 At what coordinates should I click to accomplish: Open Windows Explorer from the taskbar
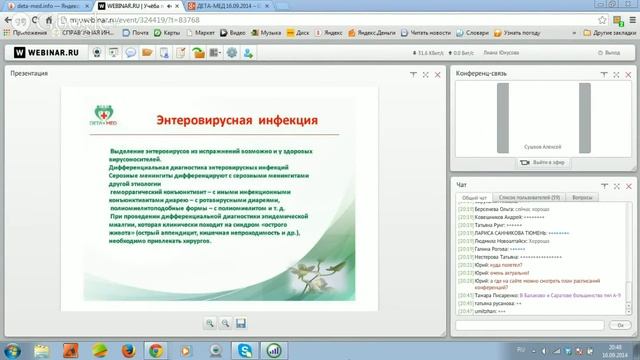(x=41, y=351)
